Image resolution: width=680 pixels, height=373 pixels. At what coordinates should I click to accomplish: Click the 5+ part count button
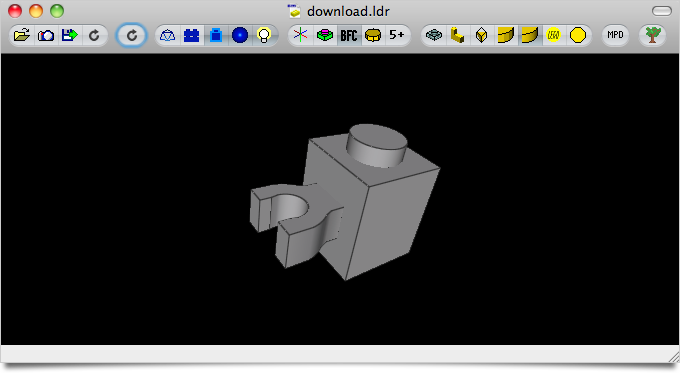point(397,35)
